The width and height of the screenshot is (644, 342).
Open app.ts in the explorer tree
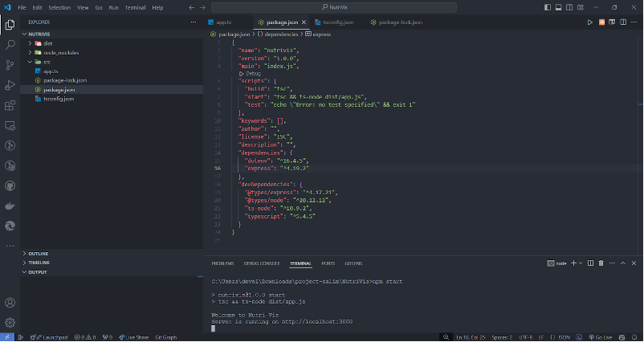(51, 71)
